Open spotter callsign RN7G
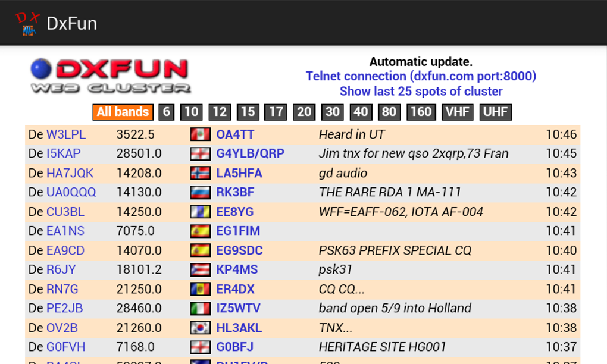This screenshot has height=364, width=607. click(62, 289)
